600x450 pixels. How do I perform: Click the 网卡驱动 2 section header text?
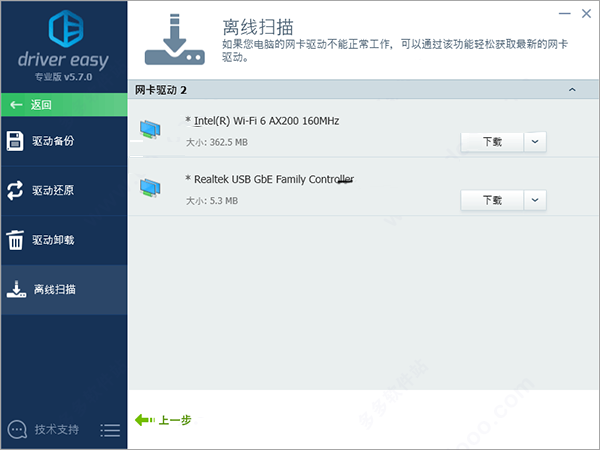point(161,90)
